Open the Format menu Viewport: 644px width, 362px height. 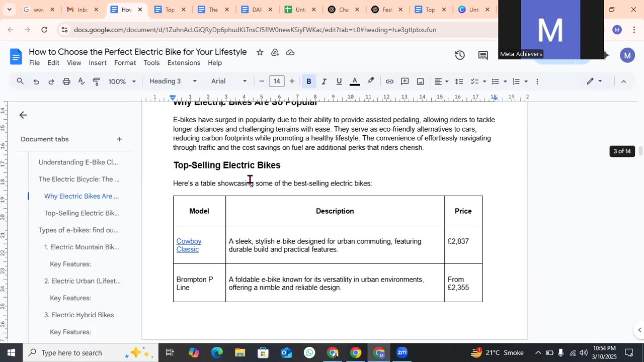(125, 63)
